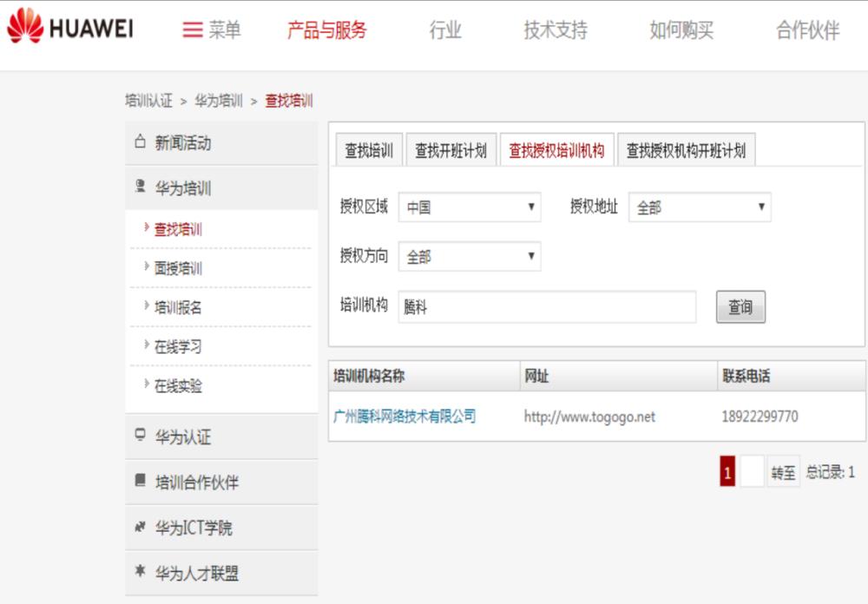The height and width of the screenshot is (604, 868).
Task: Click the http://www.togogo.net website text
Action: 589,417
